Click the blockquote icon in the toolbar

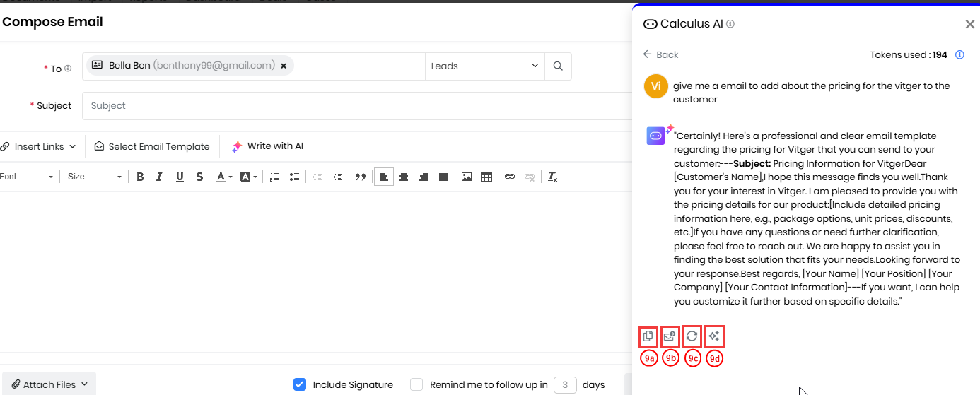click(361, 177)
